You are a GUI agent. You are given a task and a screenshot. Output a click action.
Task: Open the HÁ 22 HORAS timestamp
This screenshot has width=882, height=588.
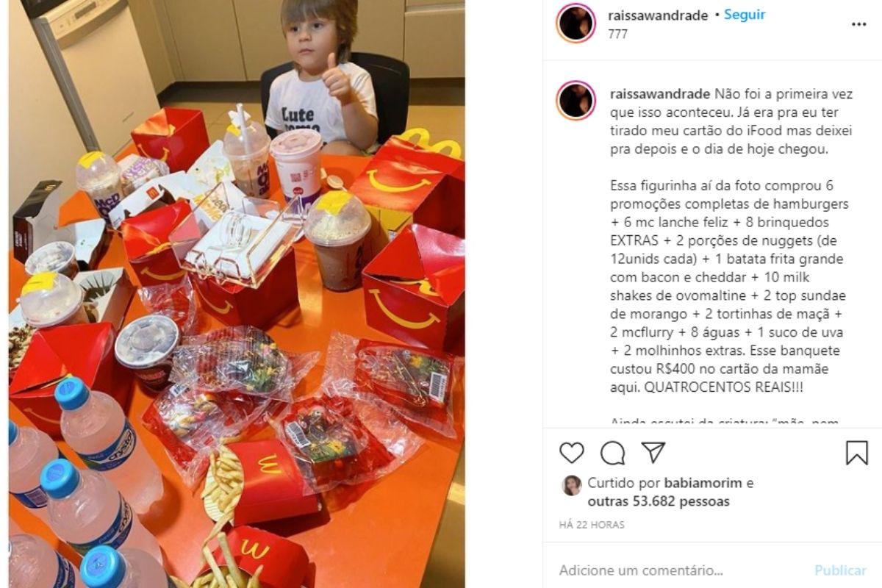(592, 525)
